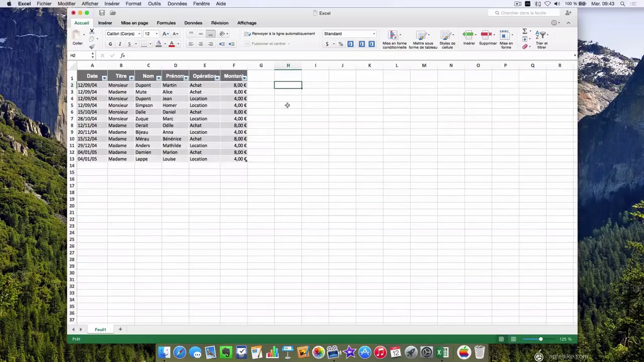Image resolution: width=644 pixels, height=362 pixels.
Task: Add a new sheet with plus button
Action: 120,329
